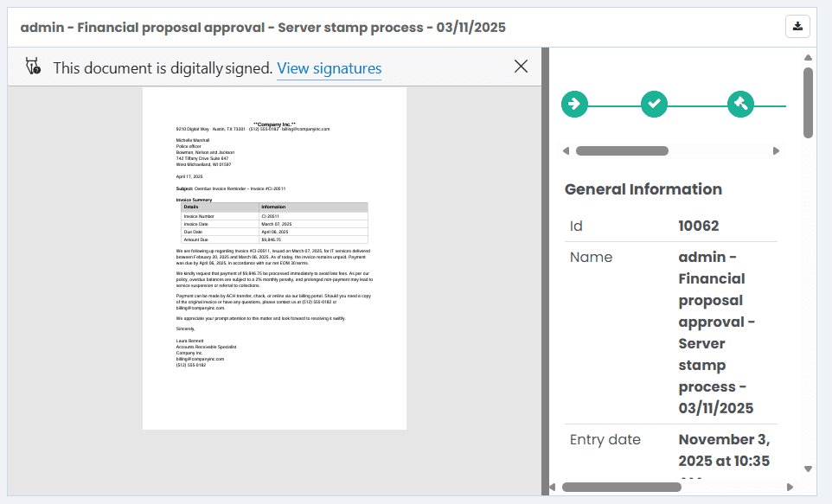832x504 pixels.
Task: Click the info panel vertical scrollbar thumb
Action: coord(808,102)
